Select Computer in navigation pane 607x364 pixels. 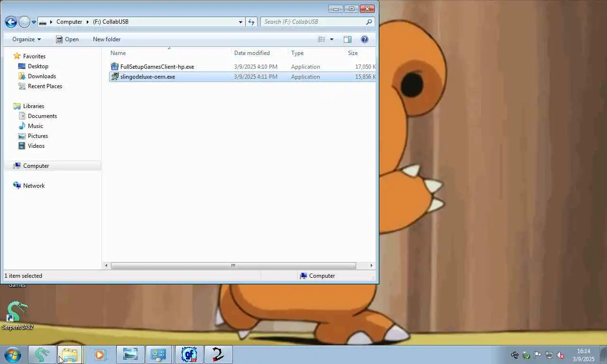36,166
